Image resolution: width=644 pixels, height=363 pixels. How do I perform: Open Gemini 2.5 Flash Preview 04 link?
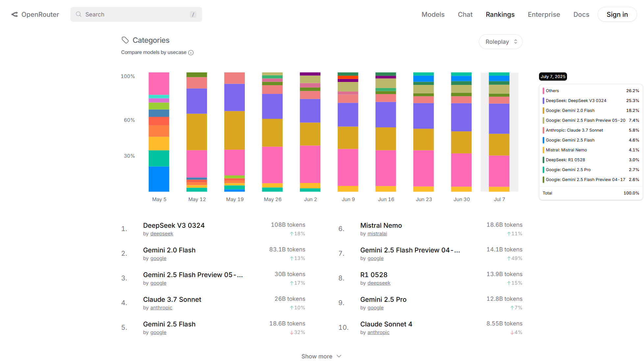pos(410,250)
